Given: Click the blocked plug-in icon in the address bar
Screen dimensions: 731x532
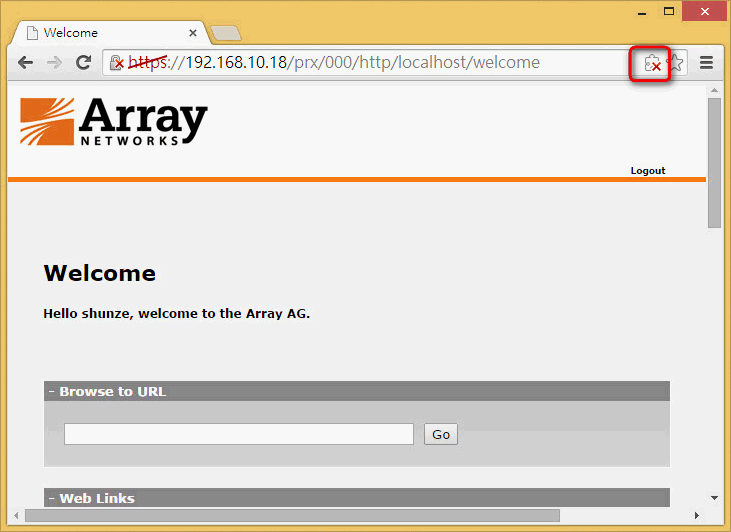Looking at the screenshot, I should click(x=652, y=63).
